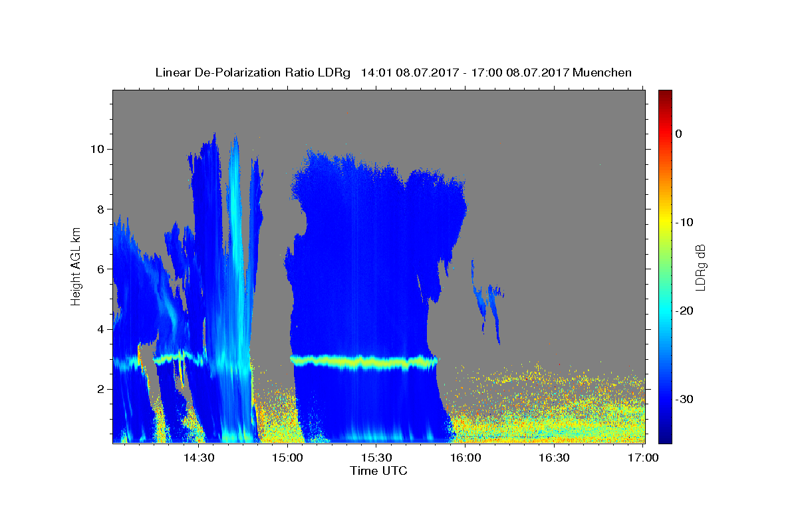Image resolution: width=798 pixels, height=532 pixels.
Task: Click the colorbar label 0
Action: coord(679,134)
